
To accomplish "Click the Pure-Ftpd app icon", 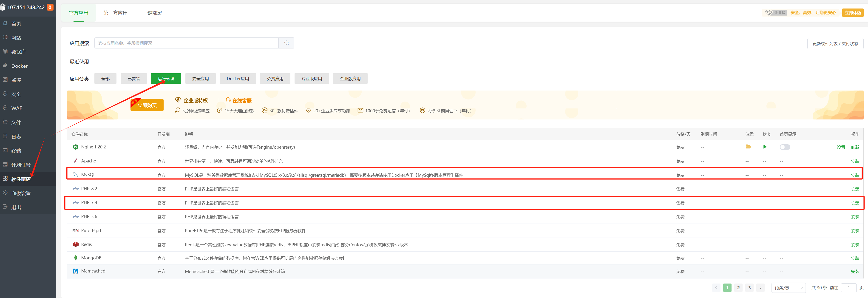I will 76,231.
